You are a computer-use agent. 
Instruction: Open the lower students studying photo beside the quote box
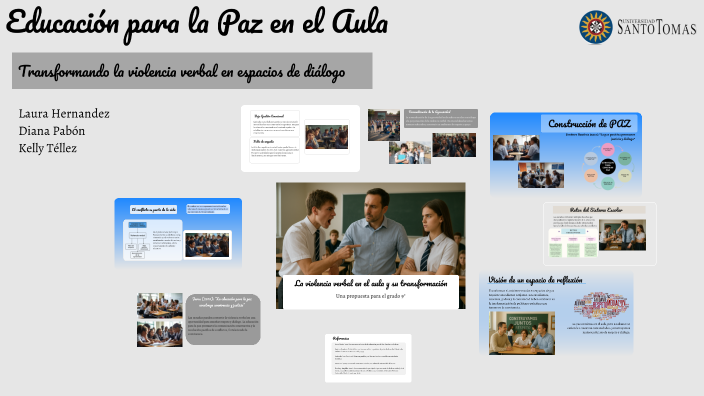click(160, 334)
